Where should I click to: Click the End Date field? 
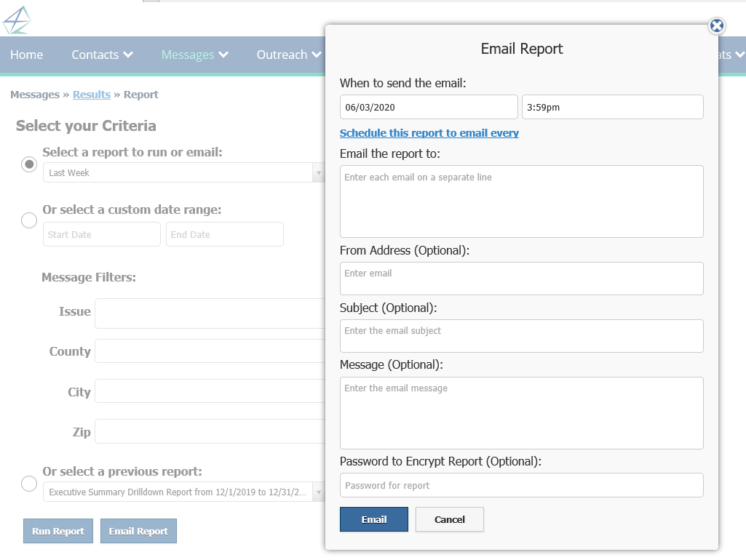[x=225, y=234]
